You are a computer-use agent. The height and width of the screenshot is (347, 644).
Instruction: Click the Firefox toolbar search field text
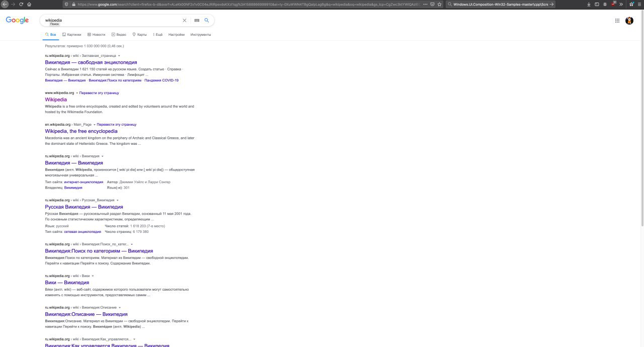(x=500, y=4)
